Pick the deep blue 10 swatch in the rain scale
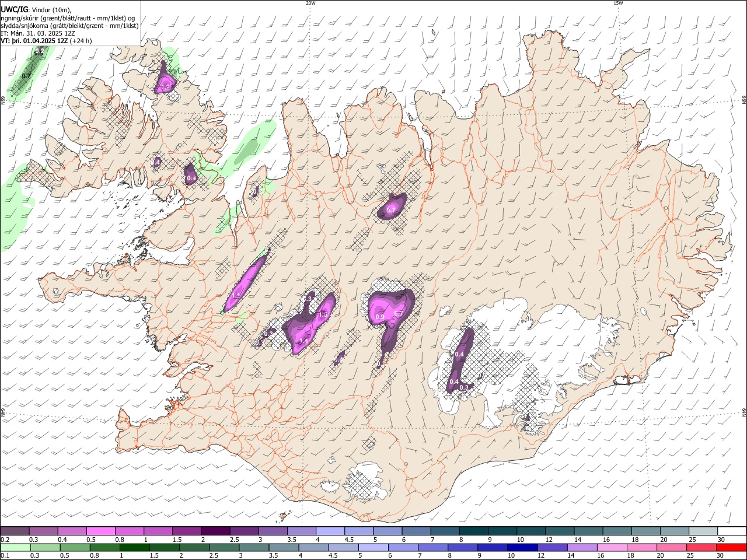747x560 pixels. (522, 547)
